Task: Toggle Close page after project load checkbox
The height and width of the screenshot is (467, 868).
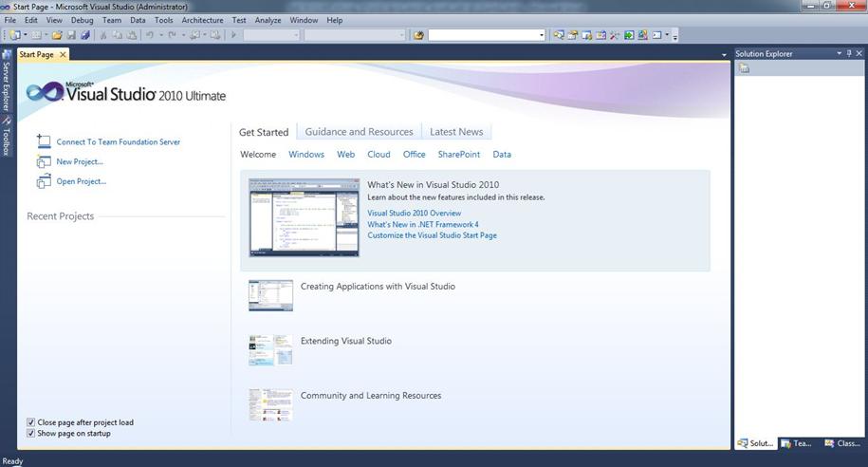Action: (x=31, y=422)
